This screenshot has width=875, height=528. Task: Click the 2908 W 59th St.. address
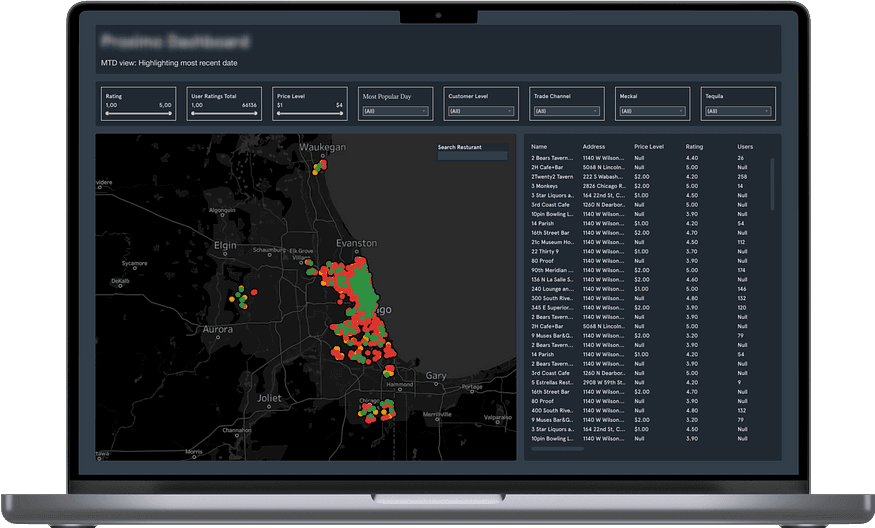point(604,382)
